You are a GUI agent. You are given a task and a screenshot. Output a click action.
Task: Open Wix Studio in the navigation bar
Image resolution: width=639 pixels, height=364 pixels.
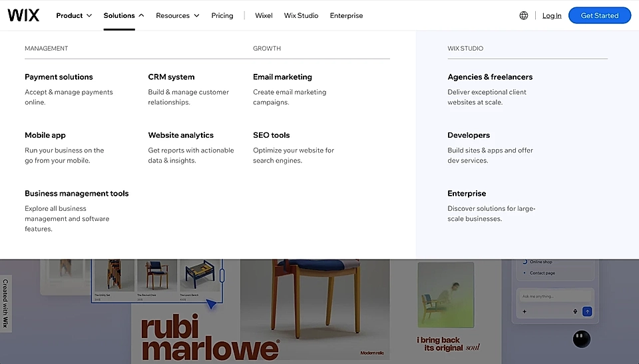[x=301, y=15]
